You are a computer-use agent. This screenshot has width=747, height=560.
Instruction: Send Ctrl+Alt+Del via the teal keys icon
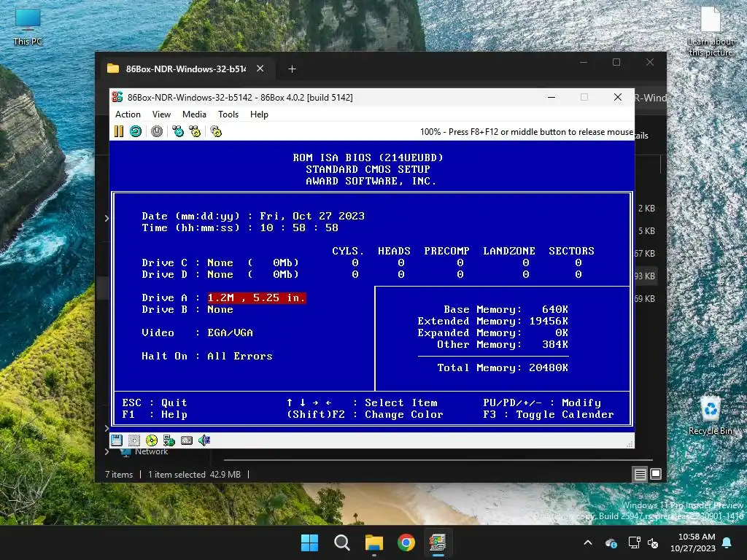pos(178,131)
